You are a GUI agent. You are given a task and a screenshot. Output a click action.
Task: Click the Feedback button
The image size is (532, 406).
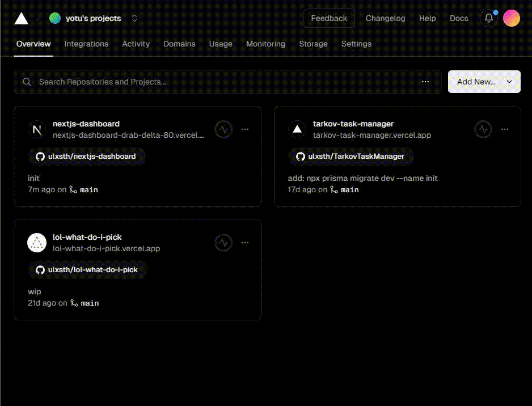(x=329, y=18)
